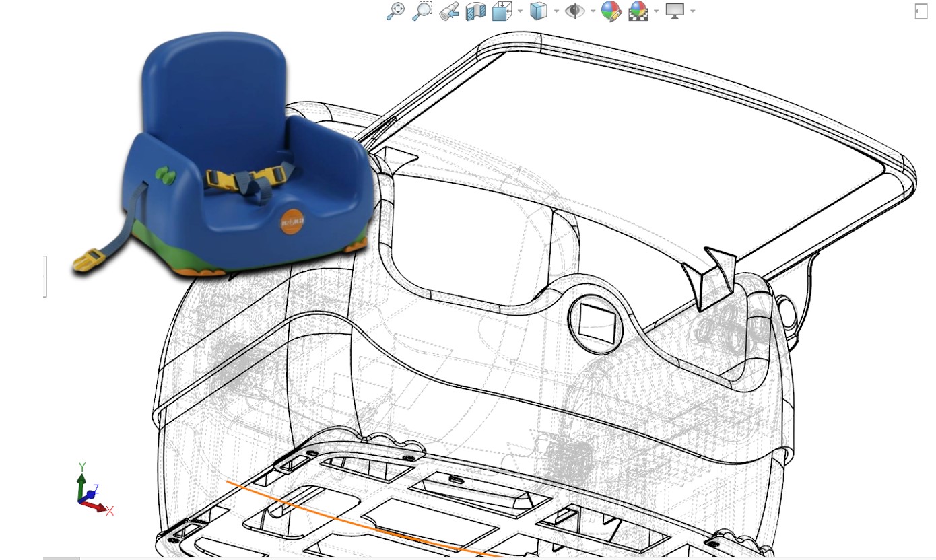Click the Display Style cube icon
Viewport: 936px width, 560px height.
click(x=538, y=11)
